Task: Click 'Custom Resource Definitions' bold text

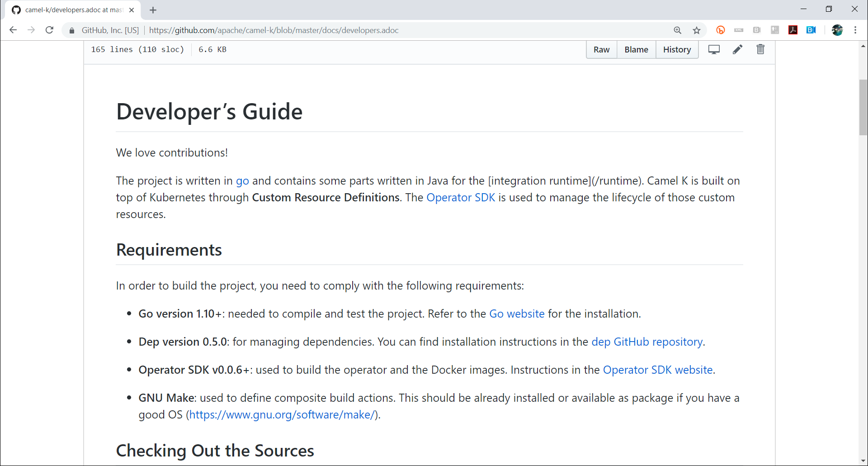Action: click(x=325, y=198)
